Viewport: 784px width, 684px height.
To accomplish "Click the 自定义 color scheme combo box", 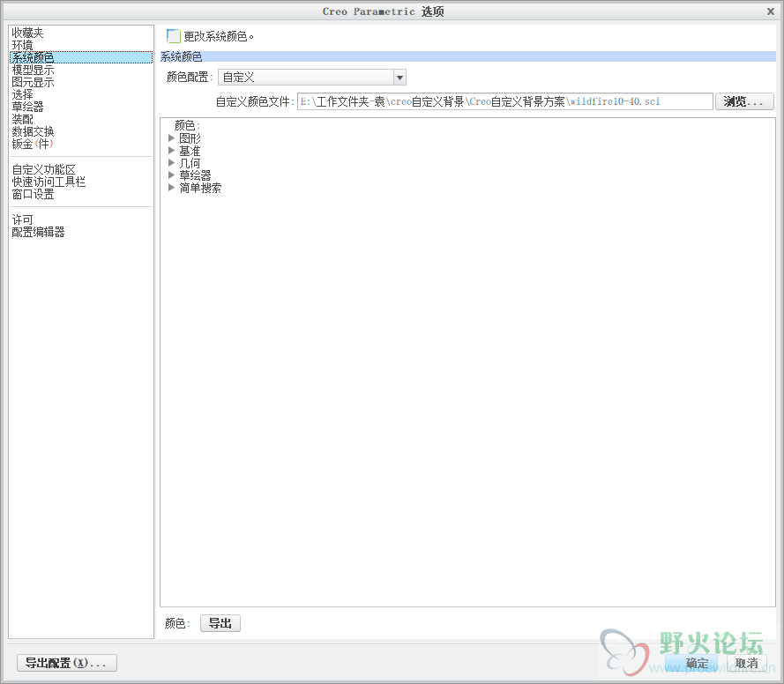I will click(x=311, y=78).
